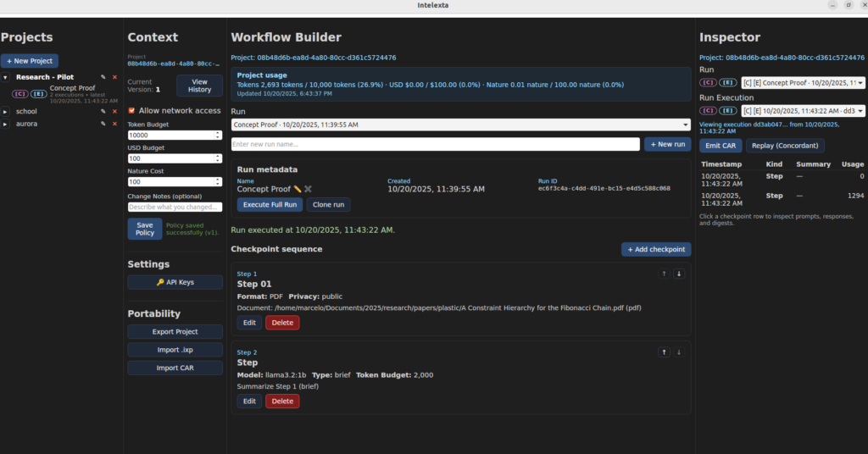The image size is (868, 454).
Task: Open API Keys settings
Action: click(175, 282)
